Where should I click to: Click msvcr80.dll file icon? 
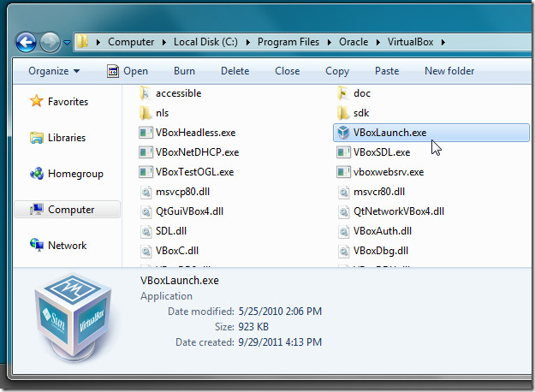tap(343, 192)
